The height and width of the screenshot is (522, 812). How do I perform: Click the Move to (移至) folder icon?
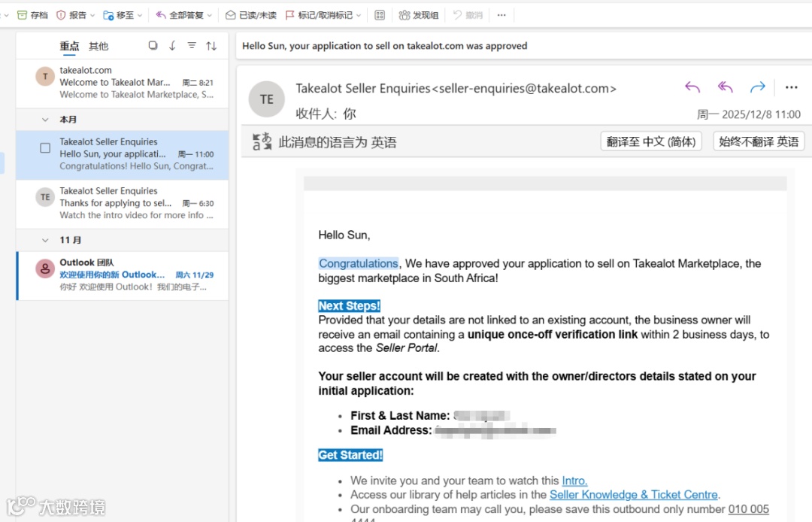pos(108,16)
